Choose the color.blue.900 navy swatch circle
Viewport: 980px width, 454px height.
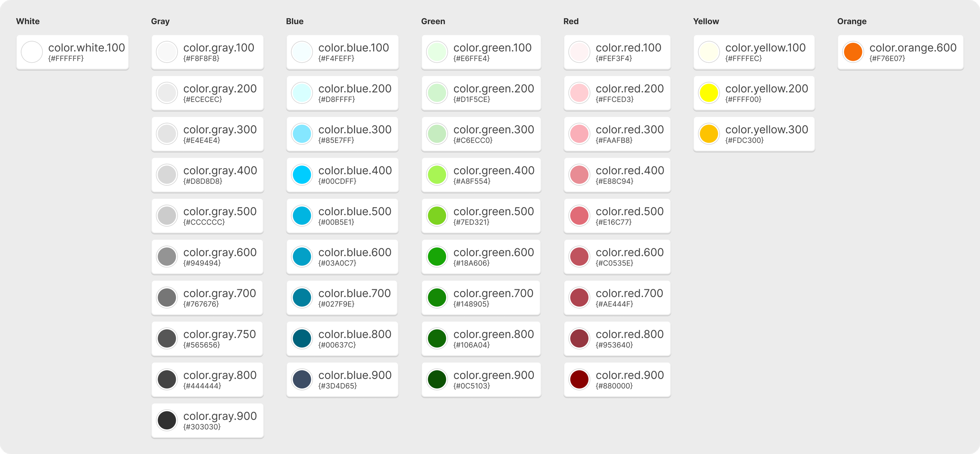click(x=302, y=380)
